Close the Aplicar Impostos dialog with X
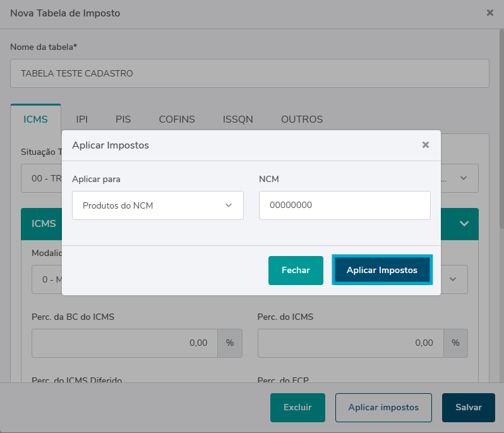The width and height of the screenshot is (504, 433). 426,145
